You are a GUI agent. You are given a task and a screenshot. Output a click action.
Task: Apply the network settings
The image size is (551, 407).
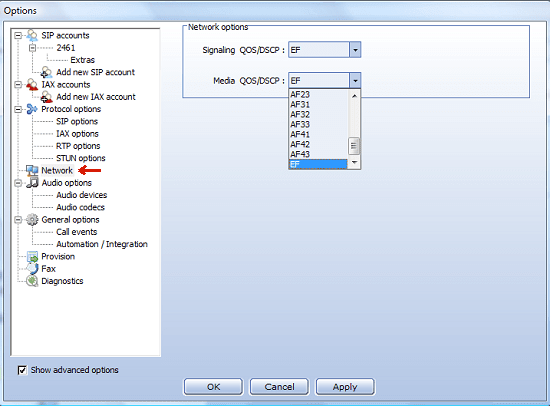pos(345,387)
